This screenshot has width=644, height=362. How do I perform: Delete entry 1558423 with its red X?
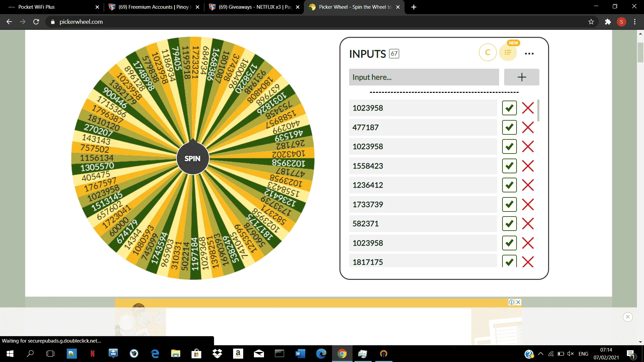528,166
